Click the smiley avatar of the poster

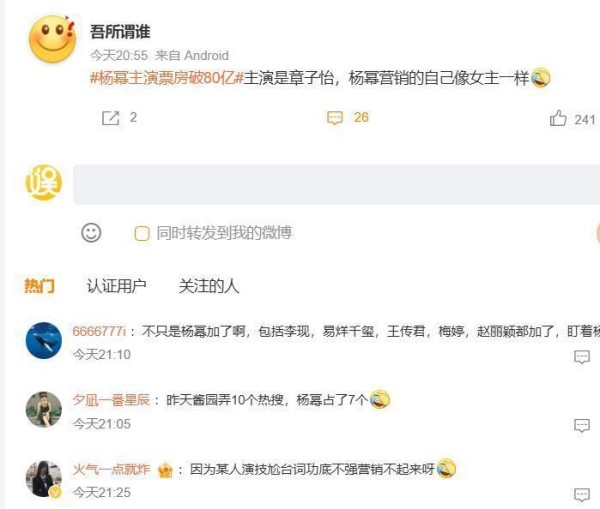point(53,39)
